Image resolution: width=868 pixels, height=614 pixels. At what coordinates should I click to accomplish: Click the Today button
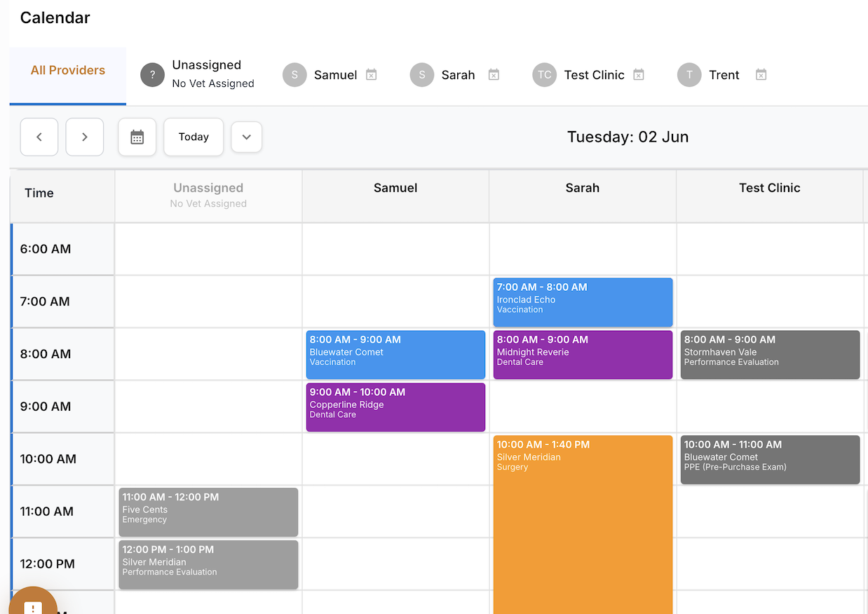[x=194, y=137]
